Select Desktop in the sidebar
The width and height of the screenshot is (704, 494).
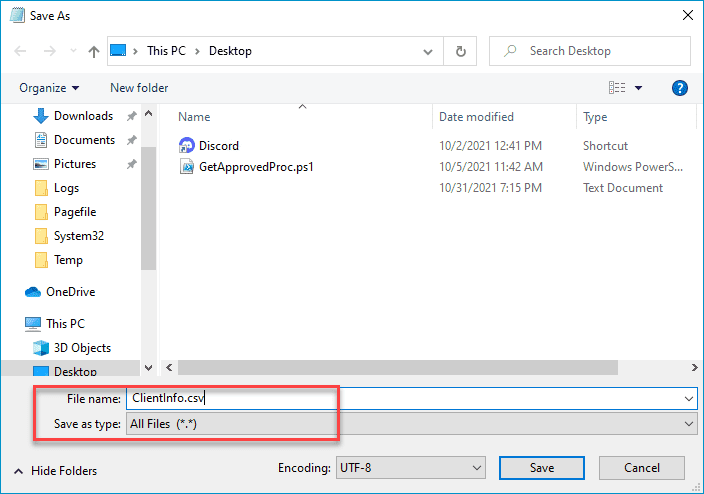(75, 371)
